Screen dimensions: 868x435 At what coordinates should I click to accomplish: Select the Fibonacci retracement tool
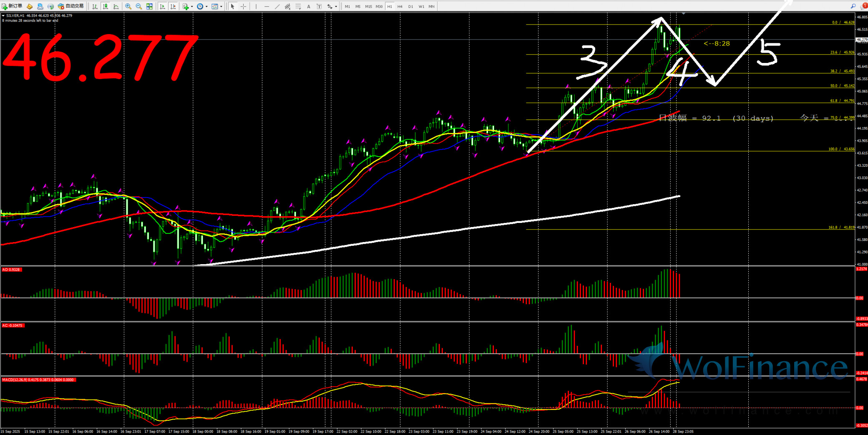298,6
